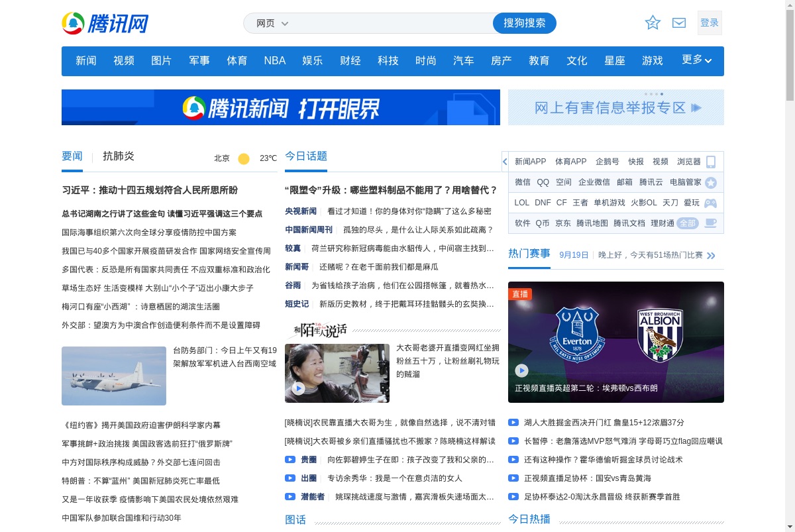The width and height of the screenshot is (795, 532).
Task: Open 星座 in the navigation bar
Action: click(x=615, y=60)
